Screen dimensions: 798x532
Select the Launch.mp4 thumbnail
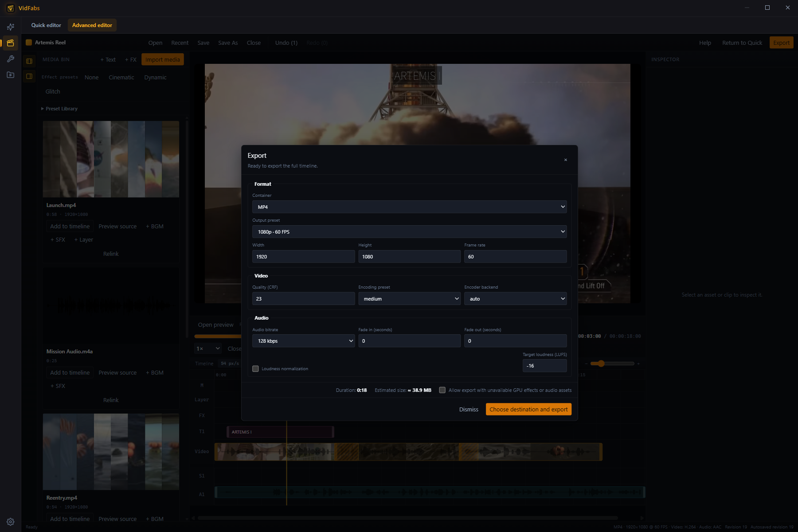click(111, 159)
